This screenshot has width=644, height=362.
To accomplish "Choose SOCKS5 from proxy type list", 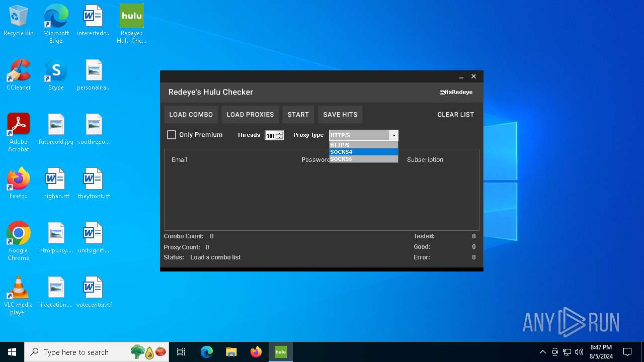I will [x=364, y=159].
